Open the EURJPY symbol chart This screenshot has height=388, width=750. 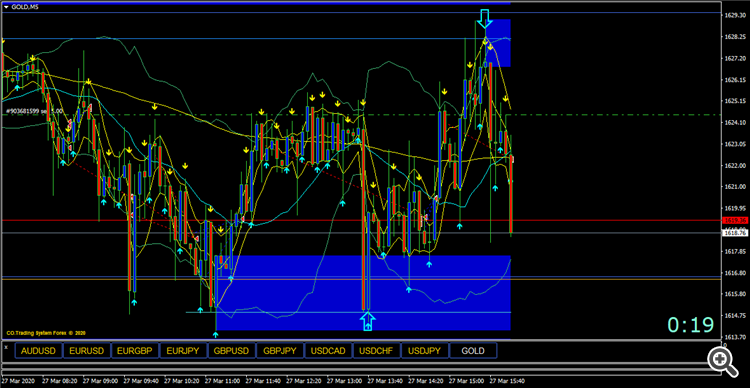[183, 351]
